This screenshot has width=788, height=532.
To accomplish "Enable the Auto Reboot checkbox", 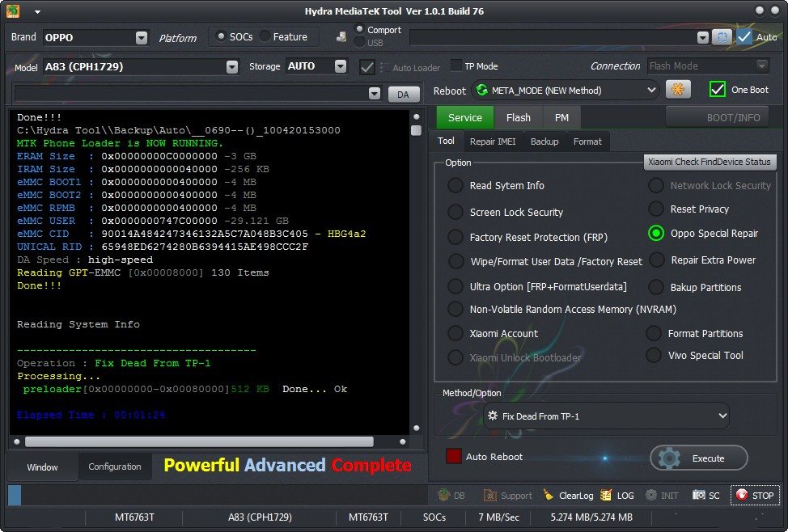I will pyautogui.click(x=453, y=456).
